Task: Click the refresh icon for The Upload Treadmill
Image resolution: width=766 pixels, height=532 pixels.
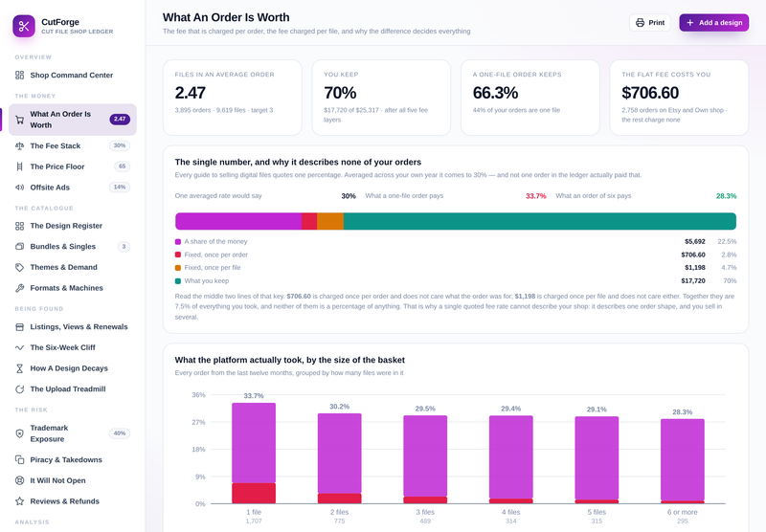Action: 19,389
